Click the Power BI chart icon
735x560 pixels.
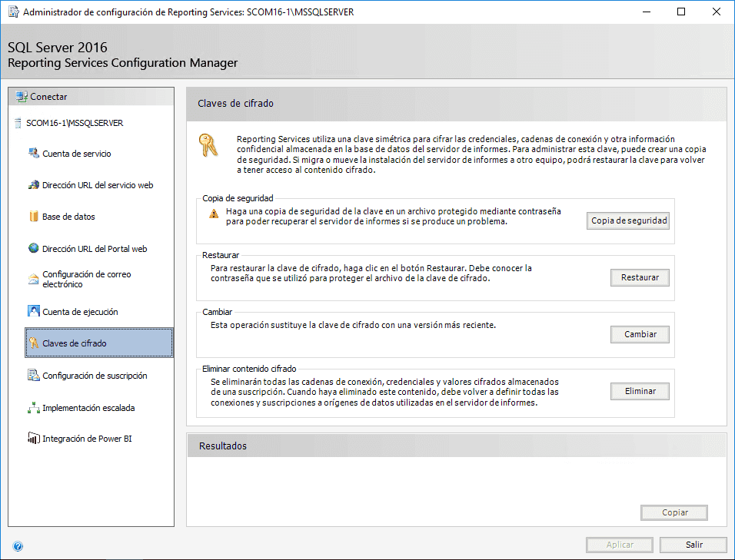click(34, 439)
